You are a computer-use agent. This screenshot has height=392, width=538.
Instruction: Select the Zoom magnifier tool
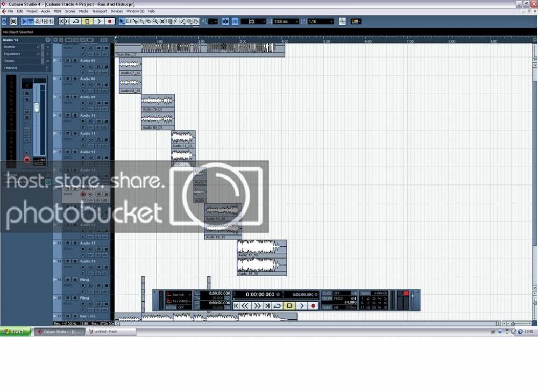(x=155, y=22)
